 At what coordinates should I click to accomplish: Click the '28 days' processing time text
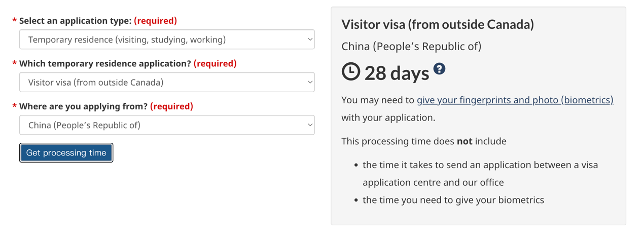(x=397, y=73)
